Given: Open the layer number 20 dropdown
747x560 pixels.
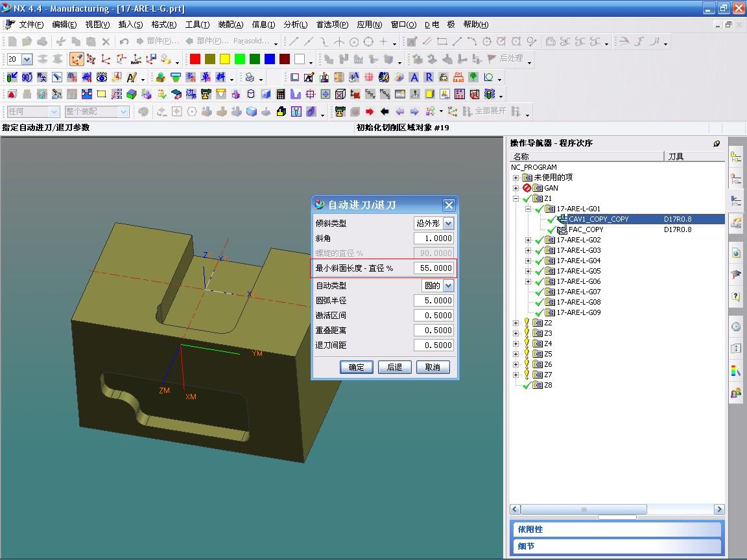Looking at the screenshot, I should [x=27, y=59].
